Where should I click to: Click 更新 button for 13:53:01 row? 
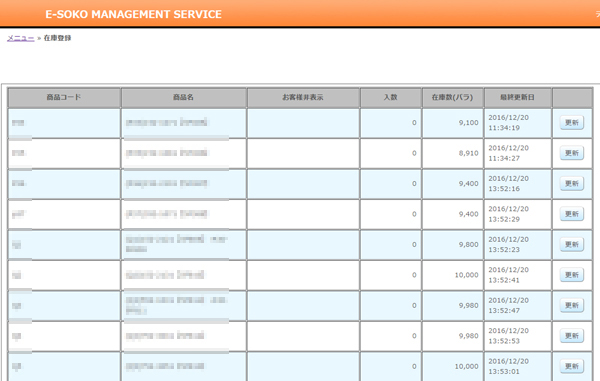pyautogui.click(x=572, y=366)
